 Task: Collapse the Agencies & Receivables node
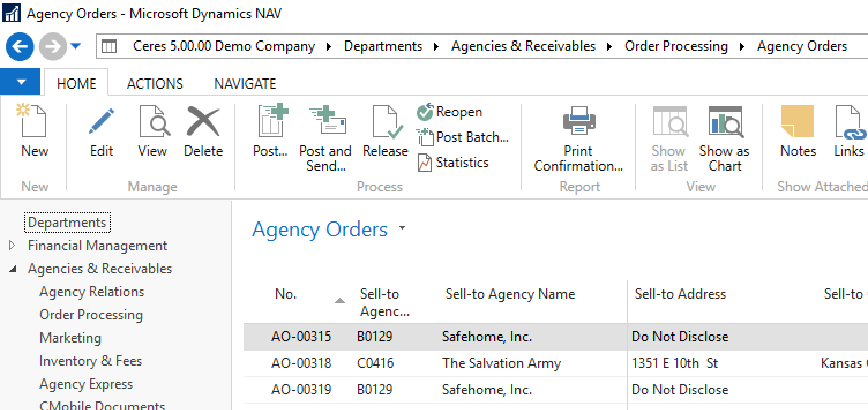(13, 269)
